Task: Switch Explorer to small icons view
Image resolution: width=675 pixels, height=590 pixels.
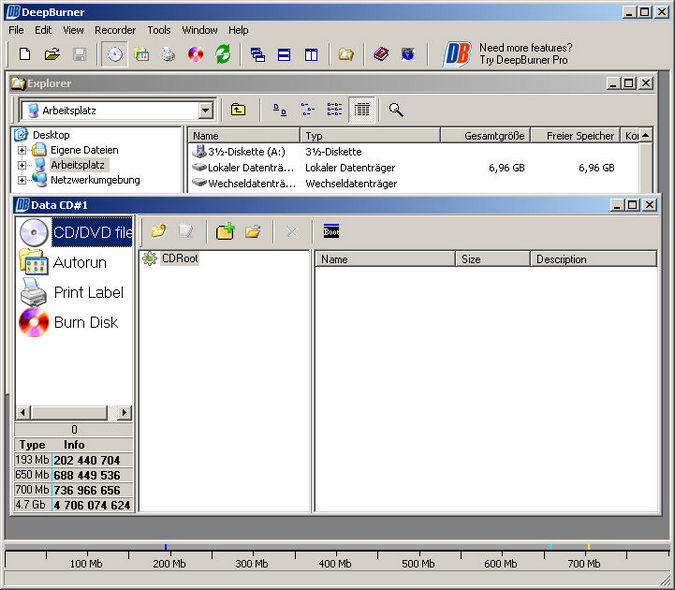Action: pos(307,110)
